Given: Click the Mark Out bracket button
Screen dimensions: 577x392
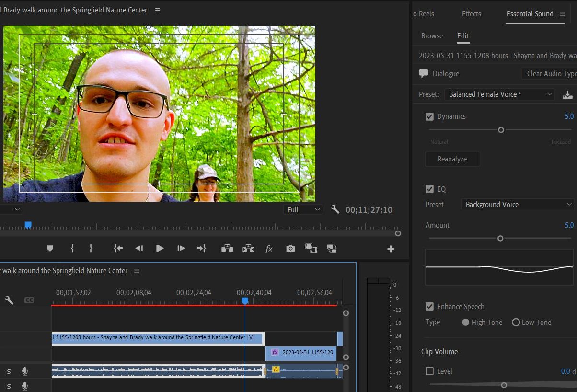Looking at the screenshot, I should click(x=91, y=248).
